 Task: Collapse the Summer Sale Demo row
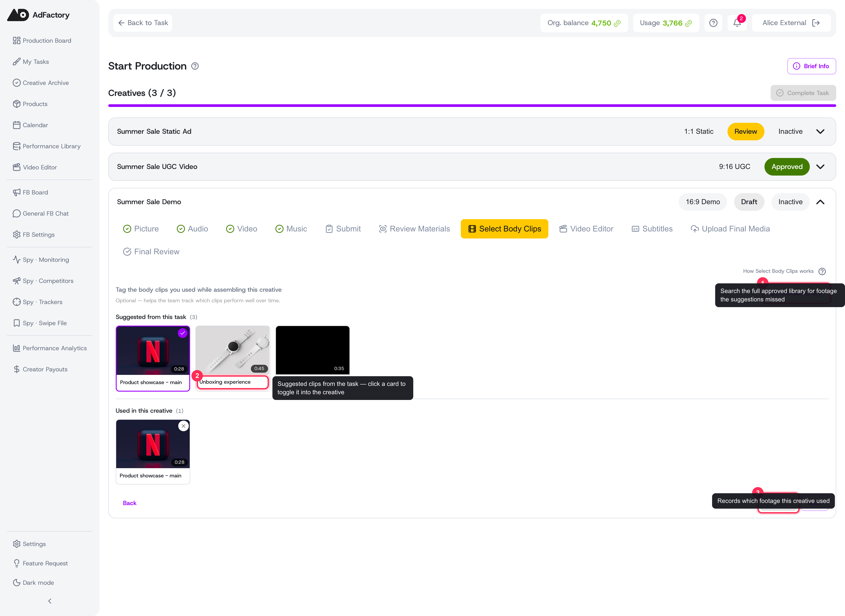[x=820, y=202]
